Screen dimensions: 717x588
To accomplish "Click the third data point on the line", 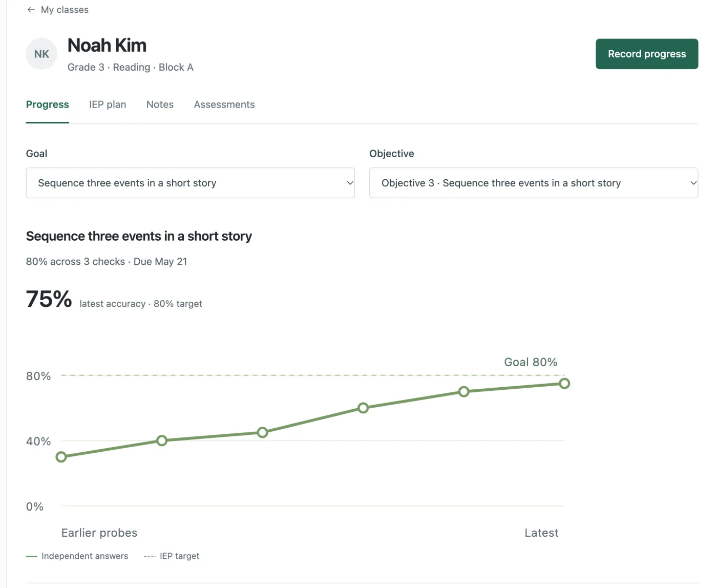I will coord(262,432).
